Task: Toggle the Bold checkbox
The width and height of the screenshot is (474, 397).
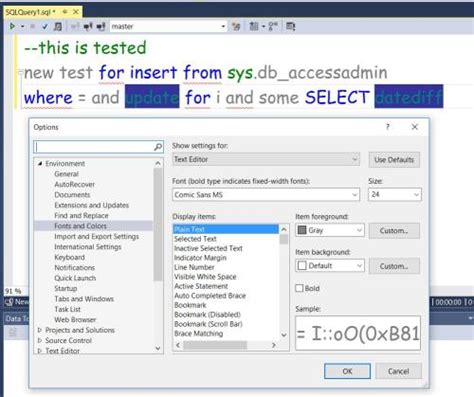Action: point(299,288)
